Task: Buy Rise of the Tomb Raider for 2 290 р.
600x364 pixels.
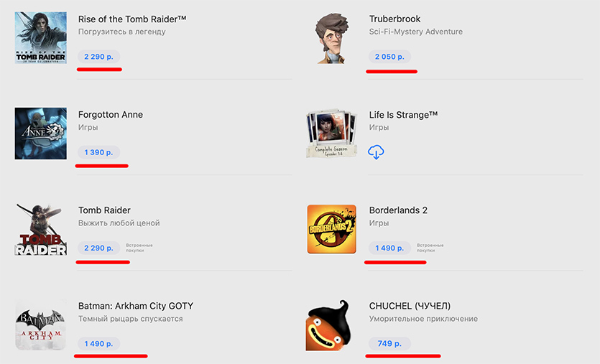Action: pos(98,56)
